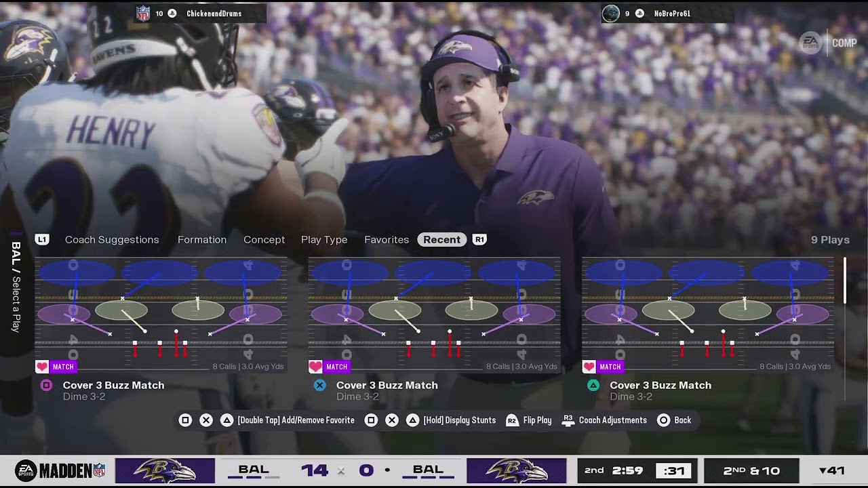
Task: Click the PlayStation icon beside NoBroPro61
Action: click(639, 13)
